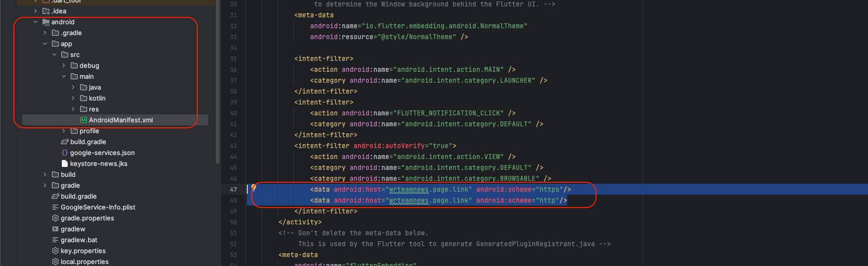
Task: Click the android module folder icon
Action: (46, 22)
